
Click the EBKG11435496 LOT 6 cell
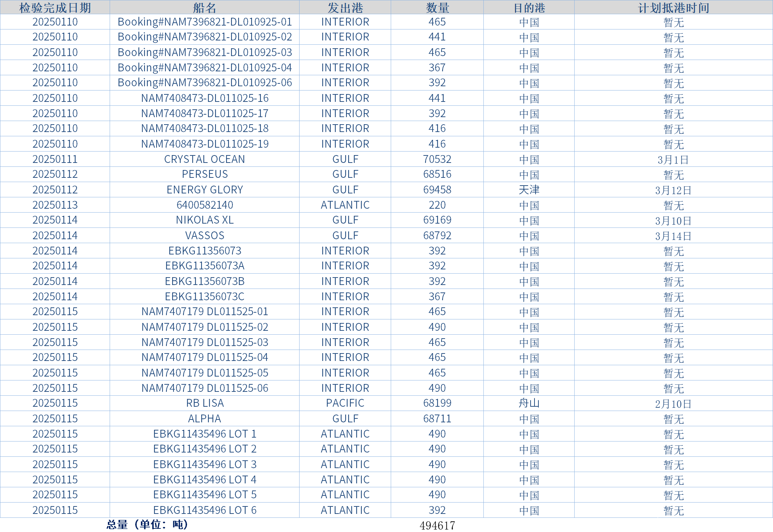(204, 510)
